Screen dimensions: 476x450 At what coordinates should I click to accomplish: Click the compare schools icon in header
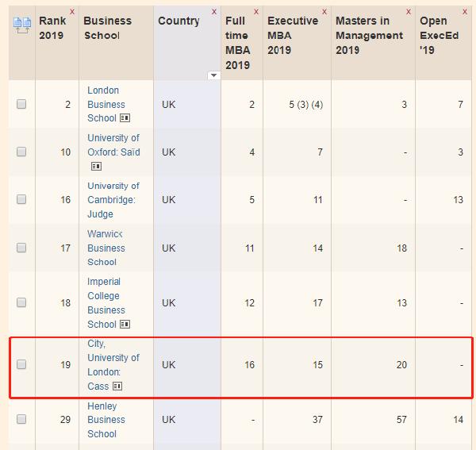[22, 25]
